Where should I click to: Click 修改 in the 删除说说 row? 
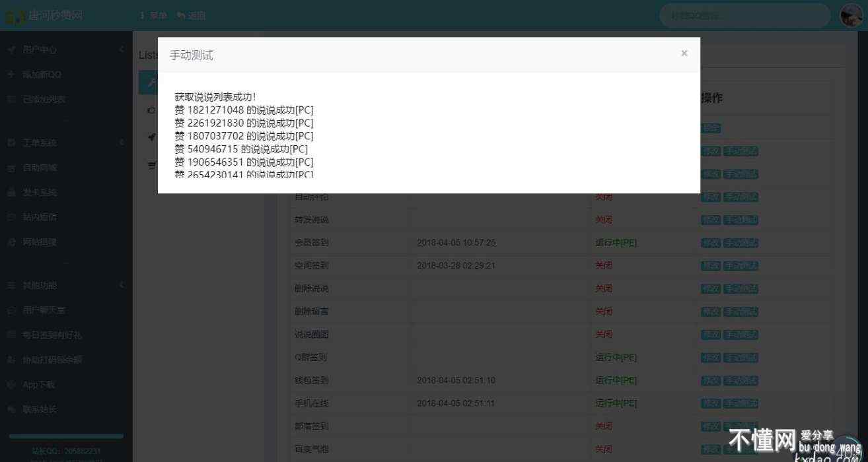coord(711,288)
